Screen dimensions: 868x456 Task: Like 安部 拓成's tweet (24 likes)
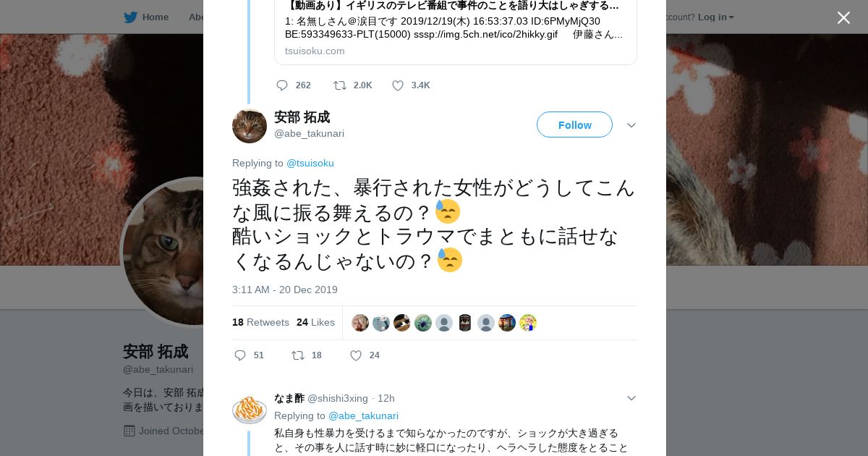(x=356, y=355)
